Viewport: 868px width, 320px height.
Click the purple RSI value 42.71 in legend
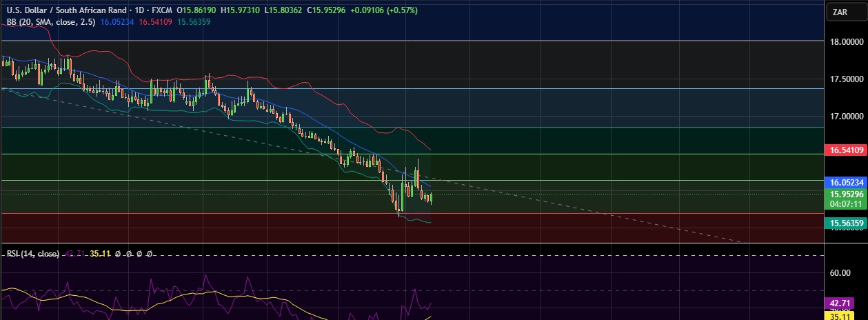pos(74,254)
